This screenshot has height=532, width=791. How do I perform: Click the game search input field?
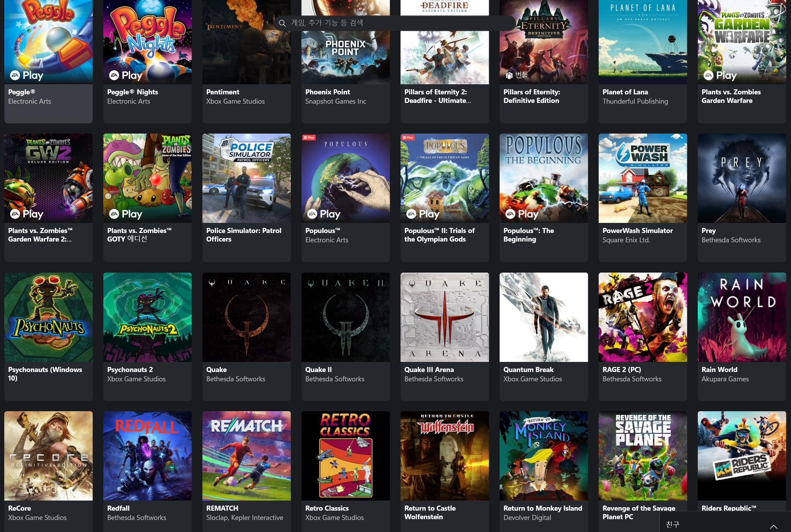coord(396,23)
